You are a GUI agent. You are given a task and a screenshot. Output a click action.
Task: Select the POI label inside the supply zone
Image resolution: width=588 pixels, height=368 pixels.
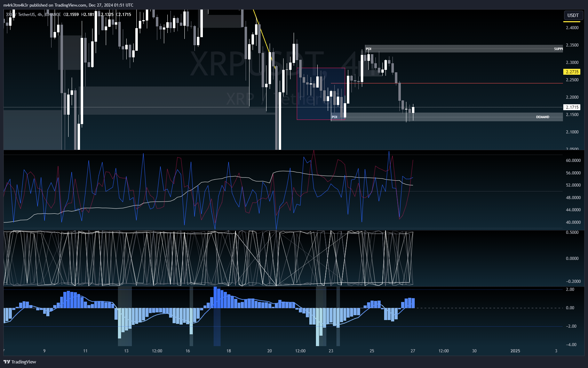(x=368, y=49)
